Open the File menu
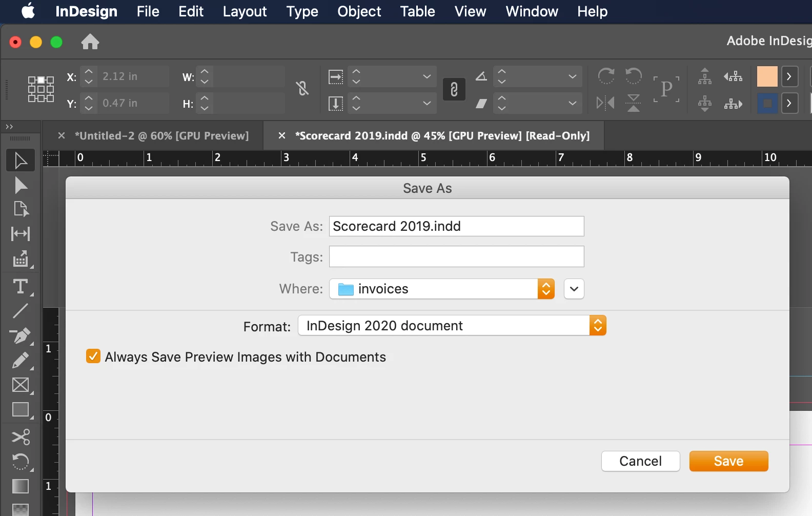The height and width of the screenshot is (516, 812). [x=148, y=11]
